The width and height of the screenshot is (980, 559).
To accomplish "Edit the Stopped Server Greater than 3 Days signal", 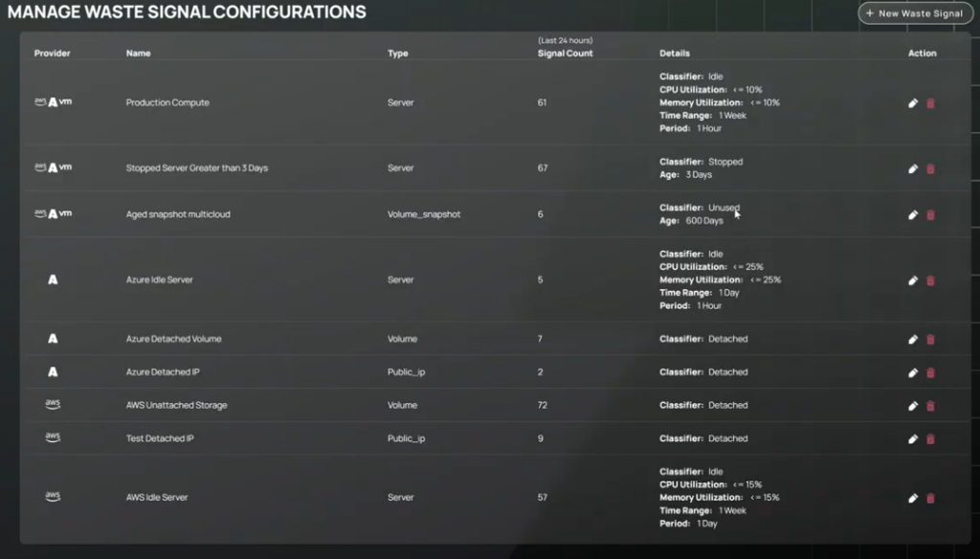I will [913, 168].
